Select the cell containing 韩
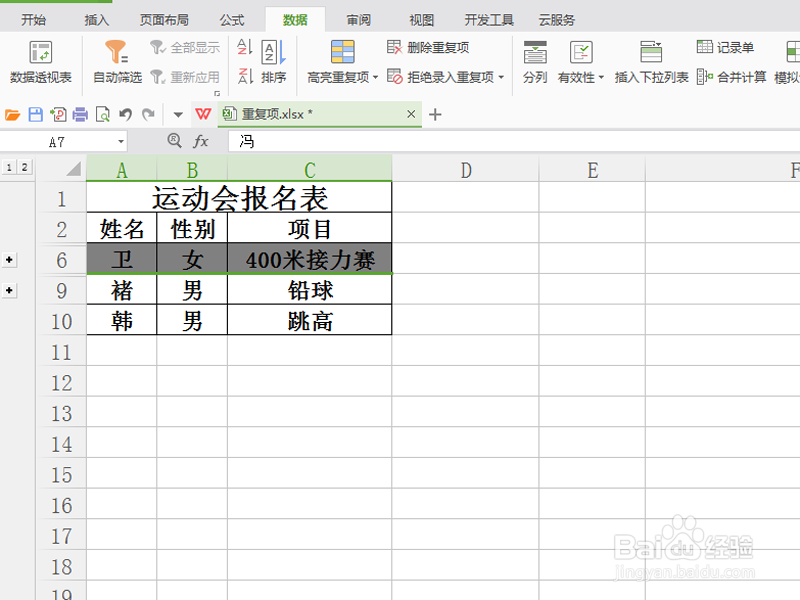This screenshot has width=800, height=600. (x=121, y=321)
